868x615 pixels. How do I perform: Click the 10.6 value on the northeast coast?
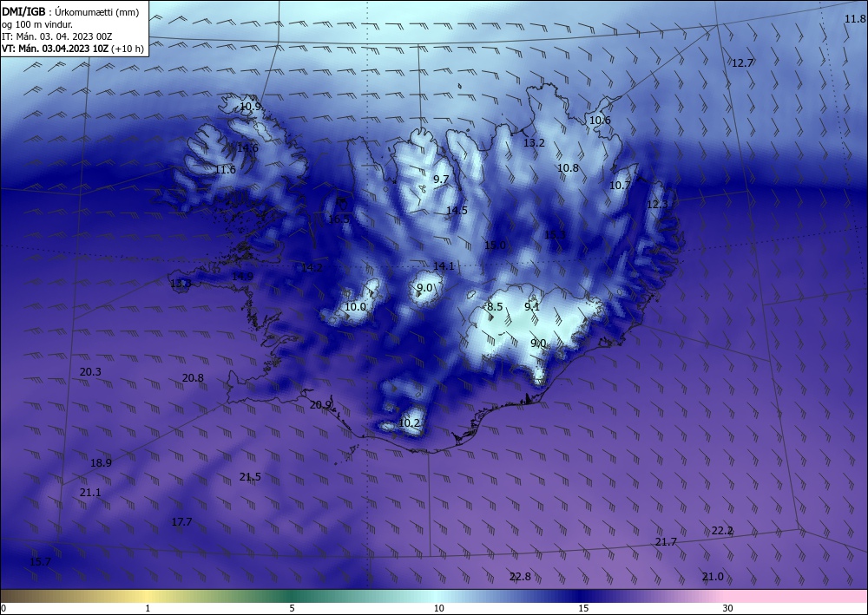click(x=600, y=120)
